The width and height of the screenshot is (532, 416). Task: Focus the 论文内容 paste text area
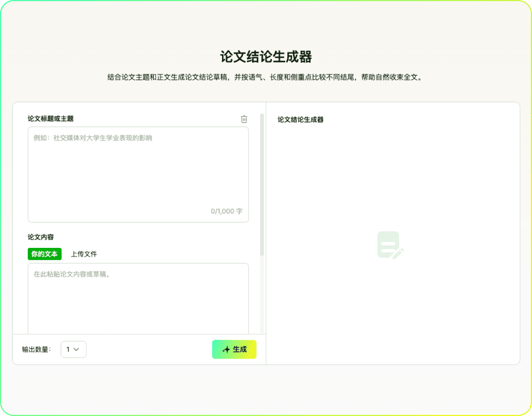(x=138, y=298)
